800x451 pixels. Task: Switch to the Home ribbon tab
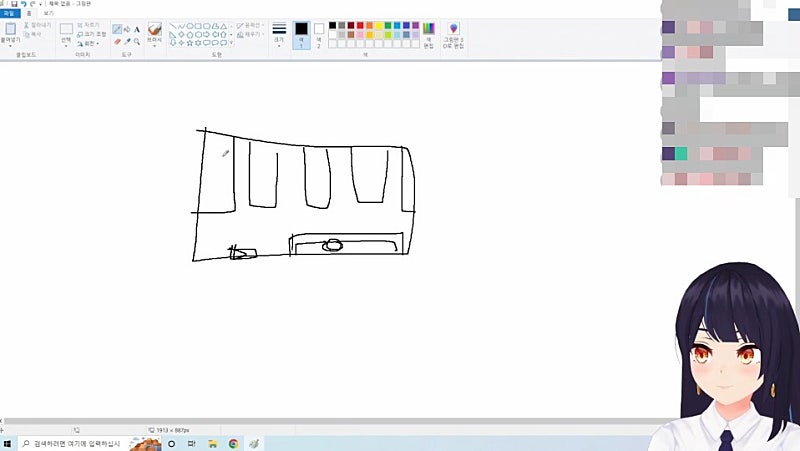[x=29, y=13]
